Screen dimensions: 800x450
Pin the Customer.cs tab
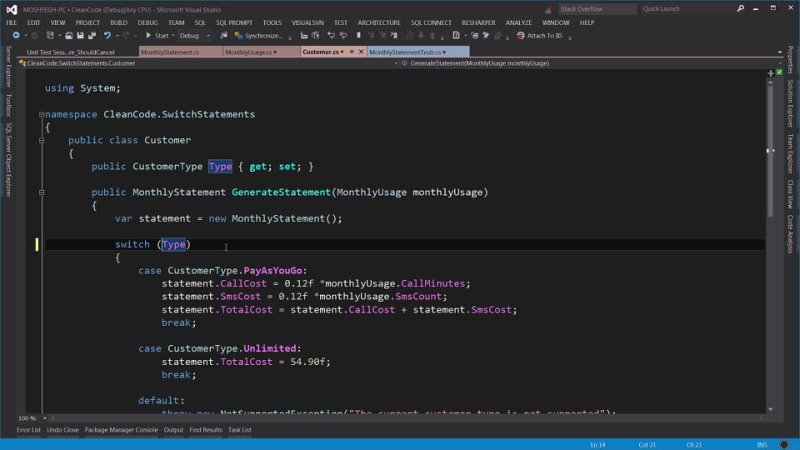pyautogui.click(x=352, y=52)
